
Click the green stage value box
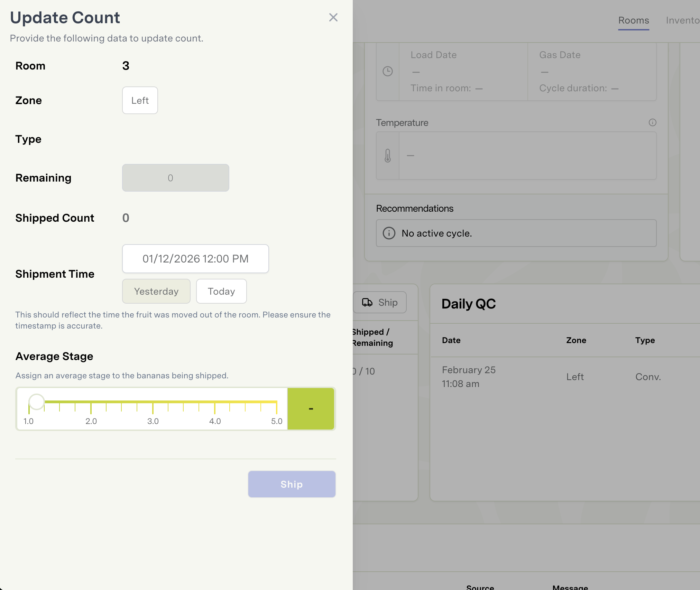tap(311, 409)
